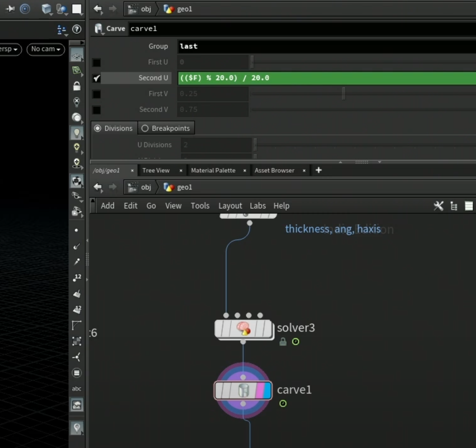Click the carve1 node in network
Viewport: 476px width, 448px height.
click(x=243, y=390)
